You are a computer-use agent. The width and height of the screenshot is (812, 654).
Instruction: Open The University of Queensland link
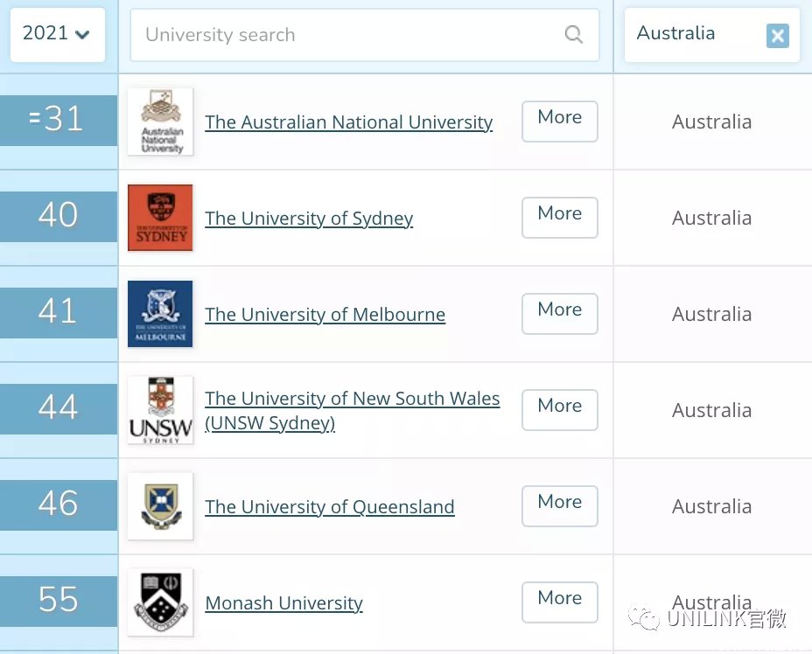click(330, 507)
